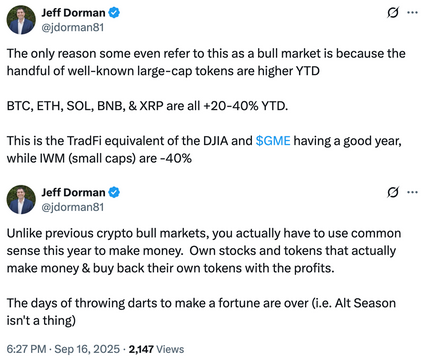Expand the three-dot menu on second tweet

pos(412,192)
